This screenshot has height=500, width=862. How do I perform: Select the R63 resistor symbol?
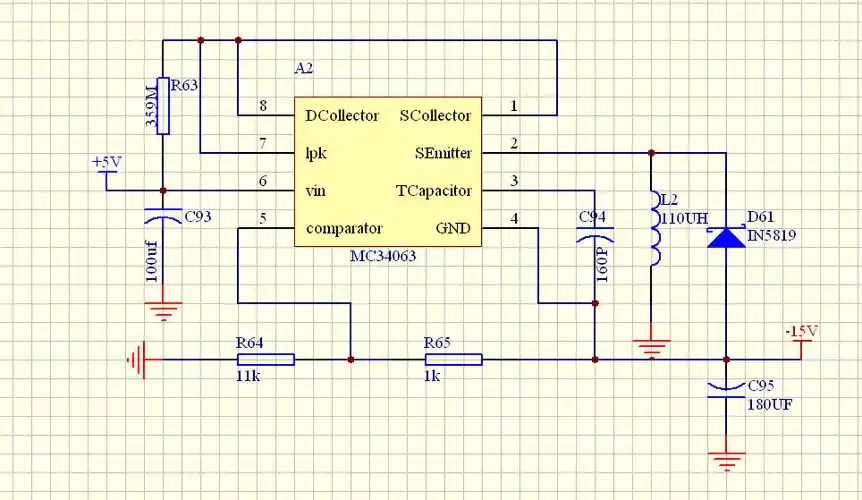pos(162,106)
